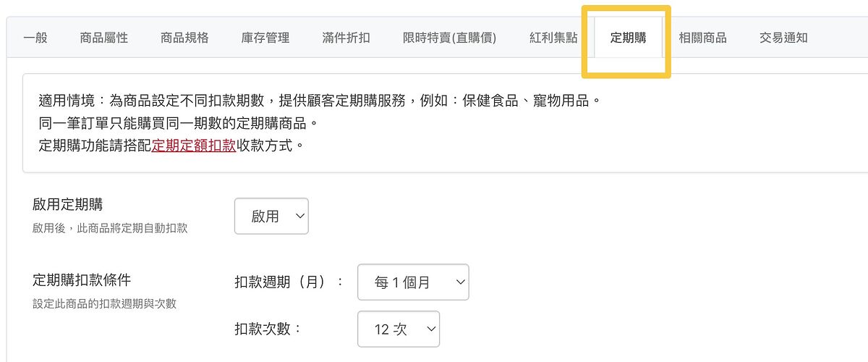Screen dimensions: 868x362
Task: Open the 啟用 subscription status dropdown
Action: pos(271,216)
